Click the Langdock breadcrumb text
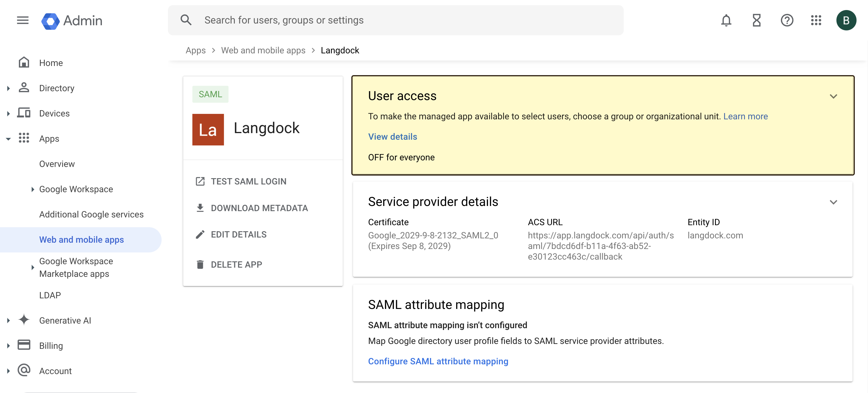868x393 pixels. [340, 50]
